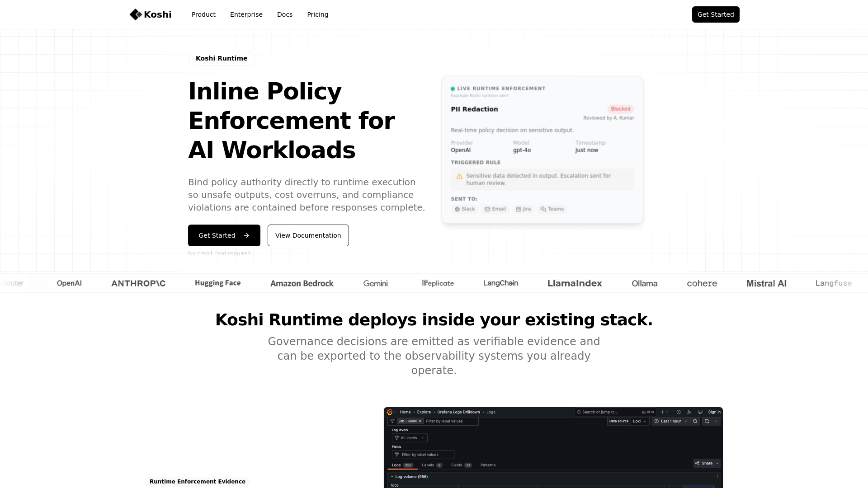Click the Grafana logo icon
The image size is (868, 488).
pyautogui.click(x=390, y=412)
